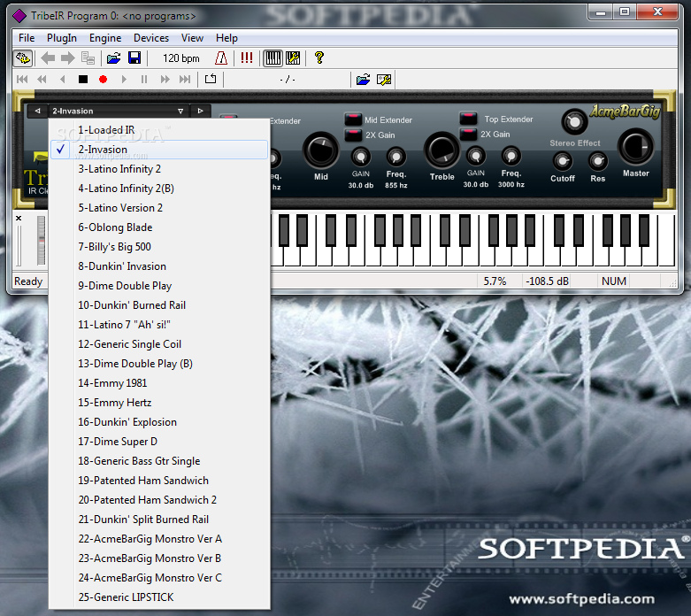Viewport: 691px width, 616px height.
Task: Toggle the loop playback icon
Action: (x=211, y=79)
